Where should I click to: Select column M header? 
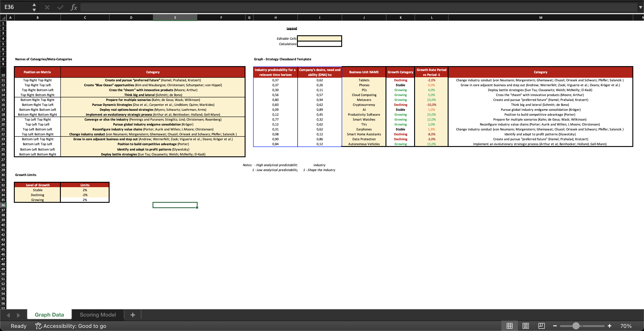click(x=540, y=17)
